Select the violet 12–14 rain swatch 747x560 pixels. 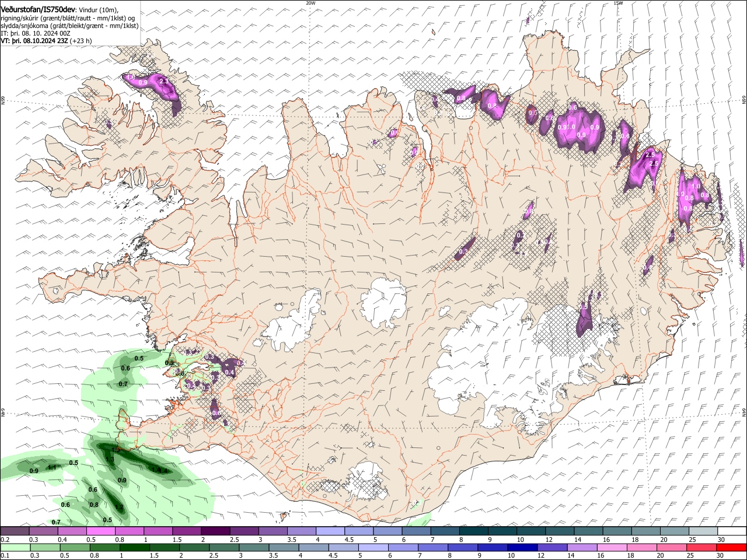tap(552, 547)
